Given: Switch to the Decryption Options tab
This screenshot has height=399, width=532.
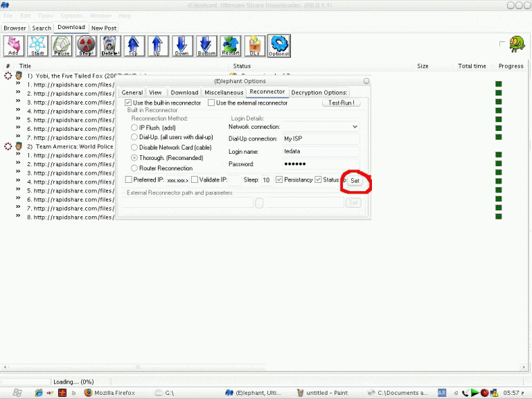Looking at the screenshot, I should [x=319, y=92].
